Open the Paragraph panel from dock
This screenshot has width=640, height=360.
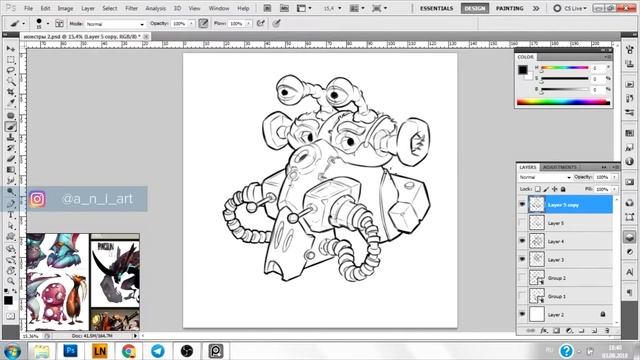(629, 291)
